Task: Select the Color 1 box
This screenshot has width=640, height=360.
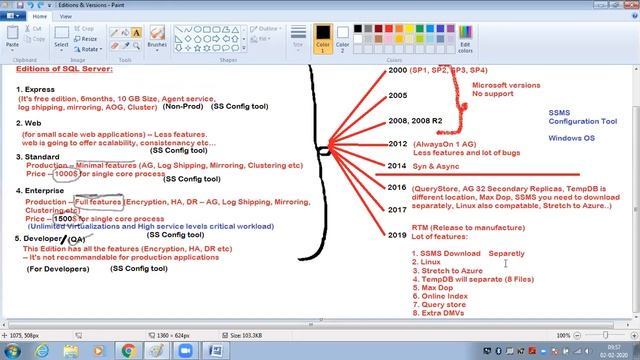Action: click(x=322, y=39)
